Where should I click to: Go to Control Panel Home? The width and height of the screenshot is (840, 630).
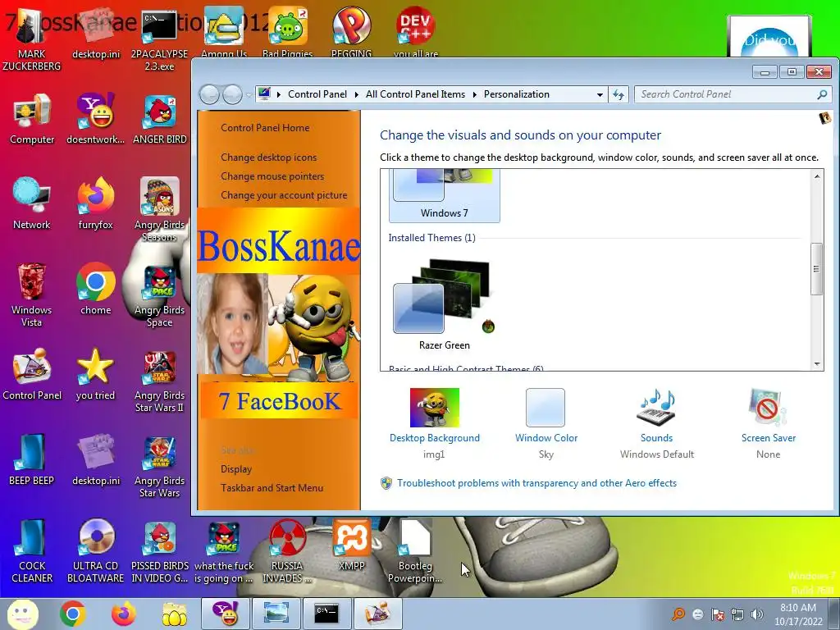coord(265,127)
